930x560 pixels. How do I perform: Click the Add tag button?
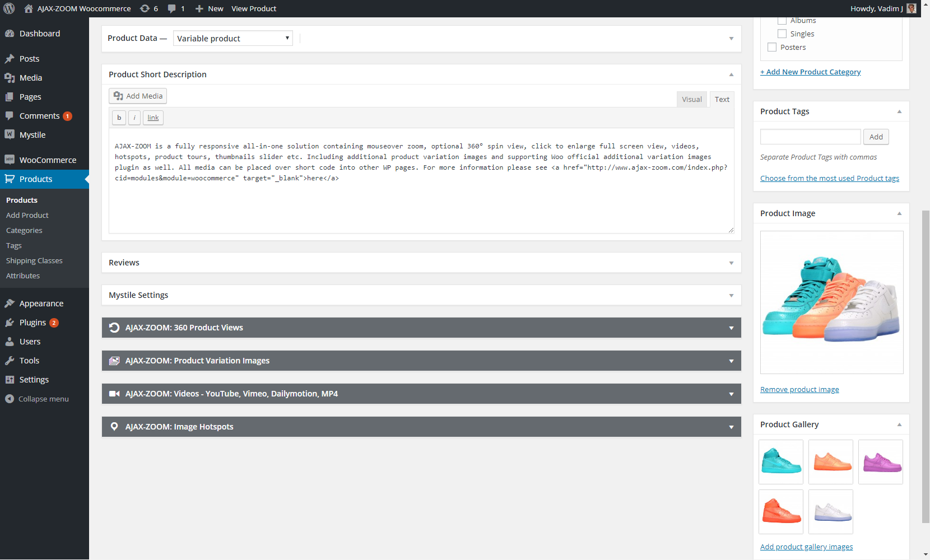point(876,137)
